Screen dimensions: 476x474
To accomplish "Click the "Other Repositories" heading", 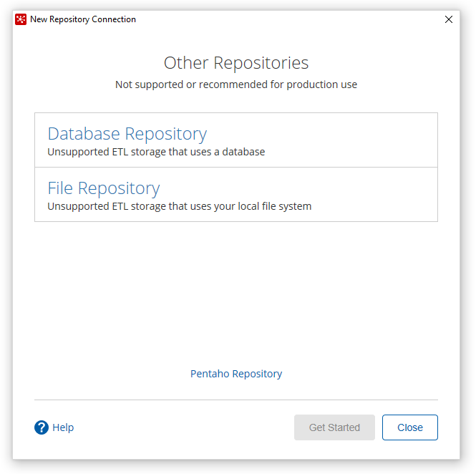I will click(236, 63).
